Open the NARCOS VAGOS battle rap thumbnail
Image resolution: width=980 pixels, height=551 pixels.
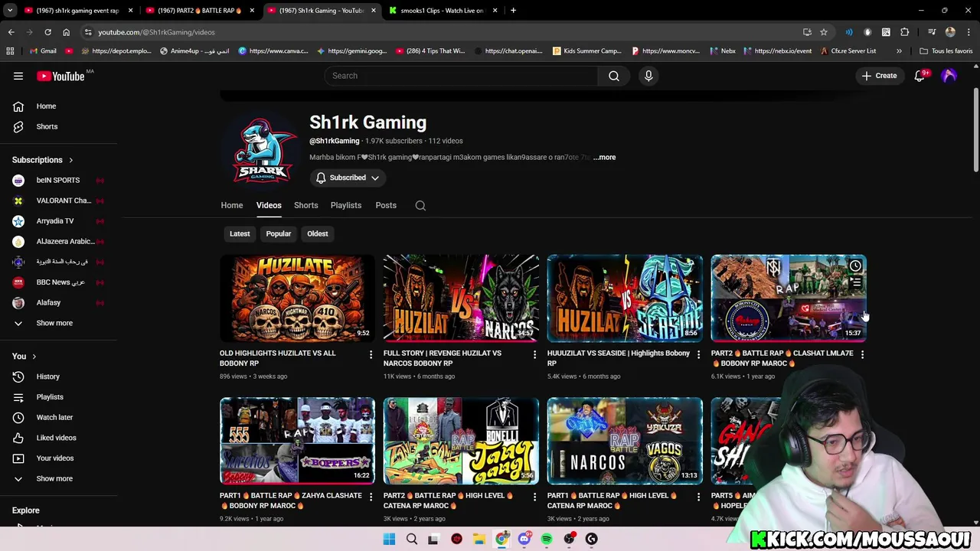(625, 440)
